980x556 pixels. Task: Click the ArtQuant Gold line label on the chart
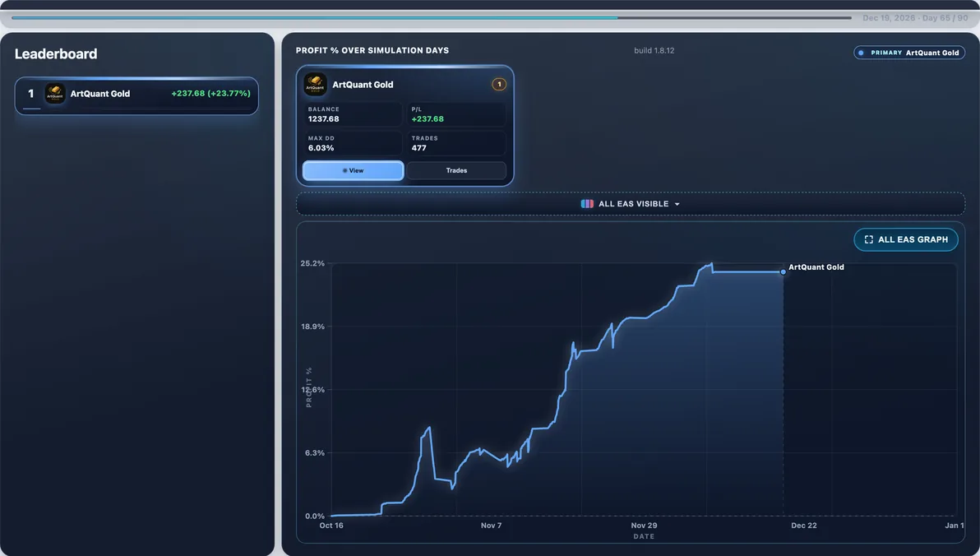pyautogui.click(x=816, y=267)
